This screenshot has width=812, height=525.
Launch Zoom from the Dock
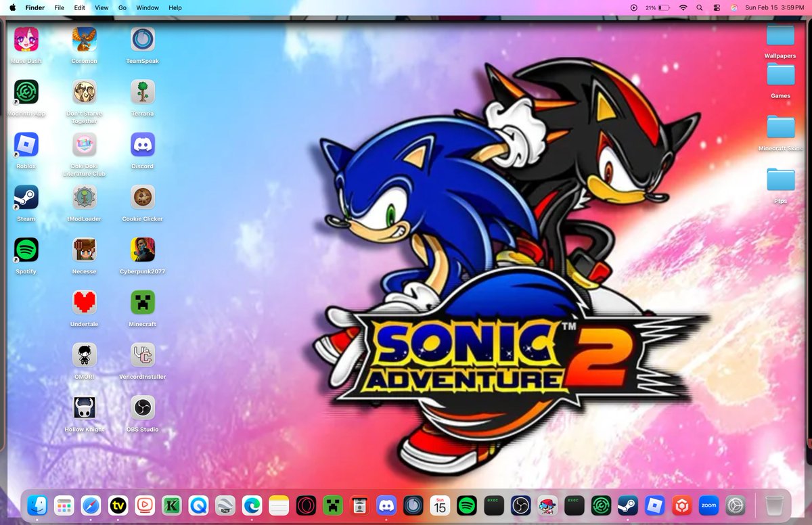tap(708, 505)
